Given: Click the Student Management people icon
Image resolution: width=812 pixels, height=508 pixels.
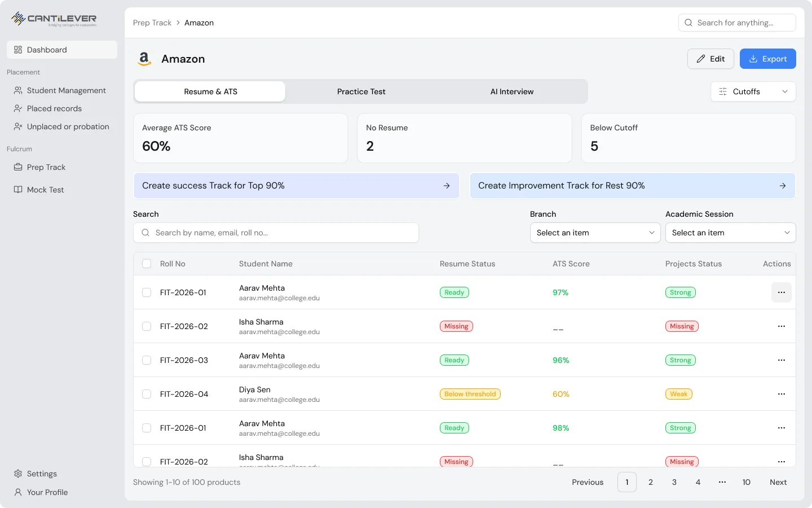Looking at the screenshot, I should click(18, 90).
